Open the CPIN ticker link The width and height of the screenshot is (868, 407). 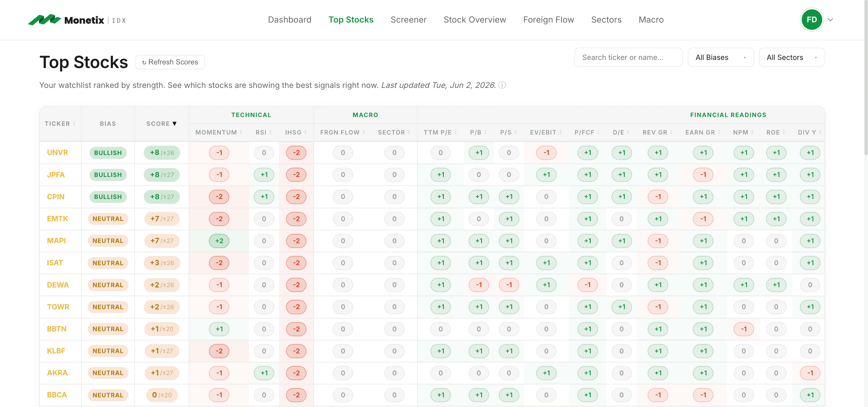[55, 197]
